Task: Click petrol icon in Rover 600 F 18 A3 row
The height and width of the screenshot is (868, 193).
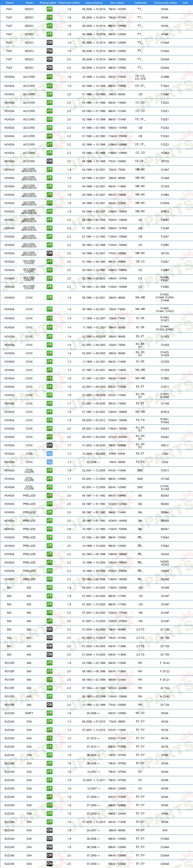Action: pyautogui.click(x=49, y=663)
